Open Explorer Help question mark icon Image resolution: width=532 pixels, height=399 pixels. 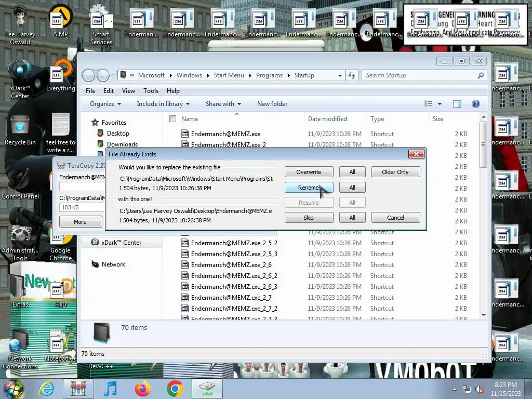[x=476, y=104]
